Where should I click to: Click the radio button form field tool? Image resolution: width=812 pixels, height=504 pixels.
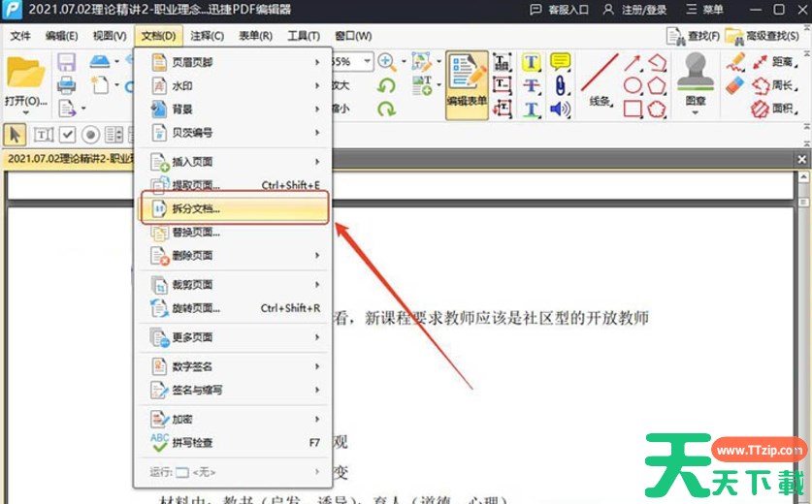(90, 135)
